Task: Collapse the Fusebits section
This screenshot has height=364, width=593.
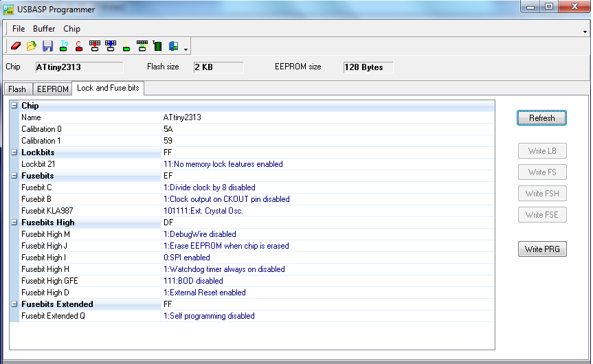Action: (14, 176)
